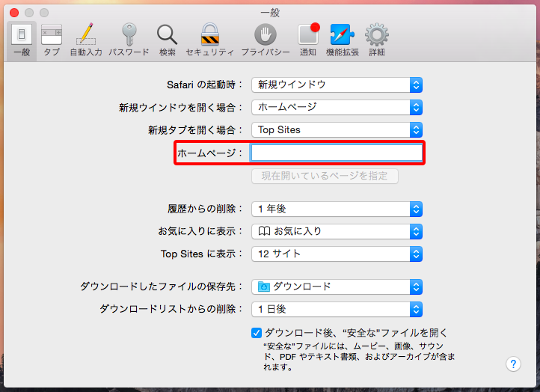
Task: Close the preferences window with red button
Action: point(14,13)
